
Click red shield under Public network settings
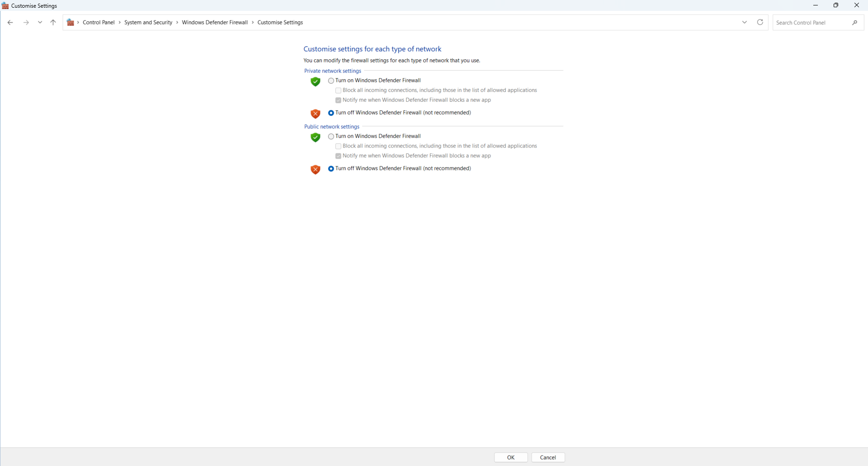pyautogui.click(x=315, y=170)
